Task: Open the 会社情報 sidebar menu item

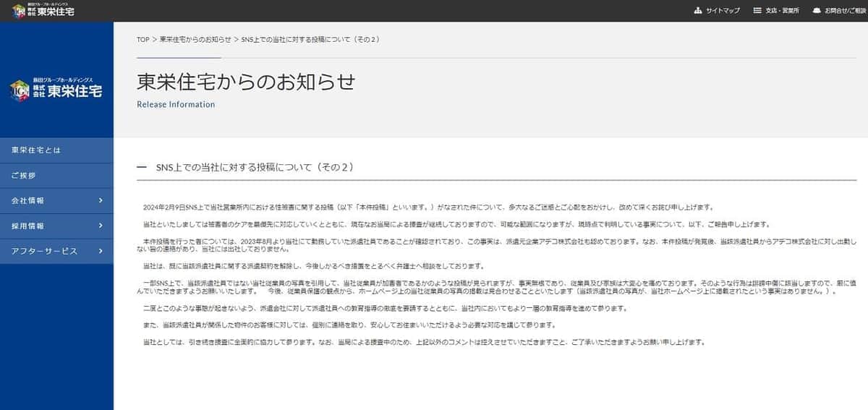Action: click(x=27, y=201)
